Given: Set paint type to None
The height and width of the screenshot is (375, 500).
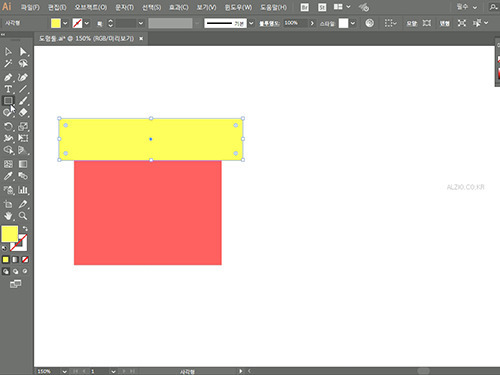Looking at the screenshot, I should [25, 259].
